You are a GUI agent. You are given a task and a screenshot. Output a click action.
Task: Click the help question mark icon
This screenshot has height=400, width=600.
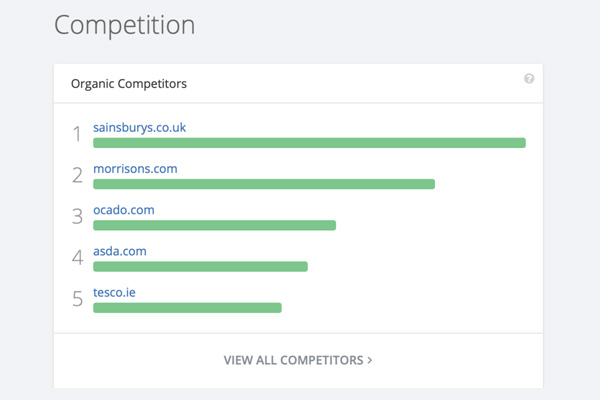[x=529, y=79]
